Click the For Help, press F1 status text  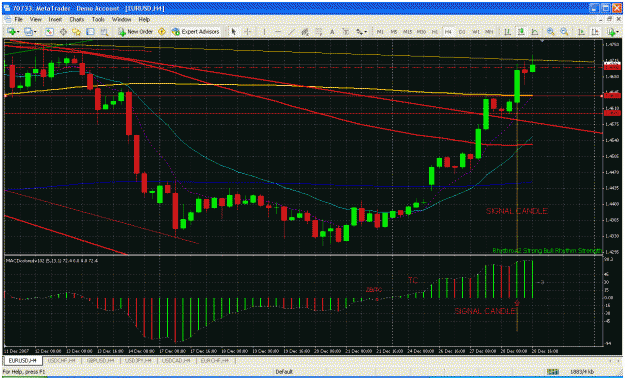point(24,372)
